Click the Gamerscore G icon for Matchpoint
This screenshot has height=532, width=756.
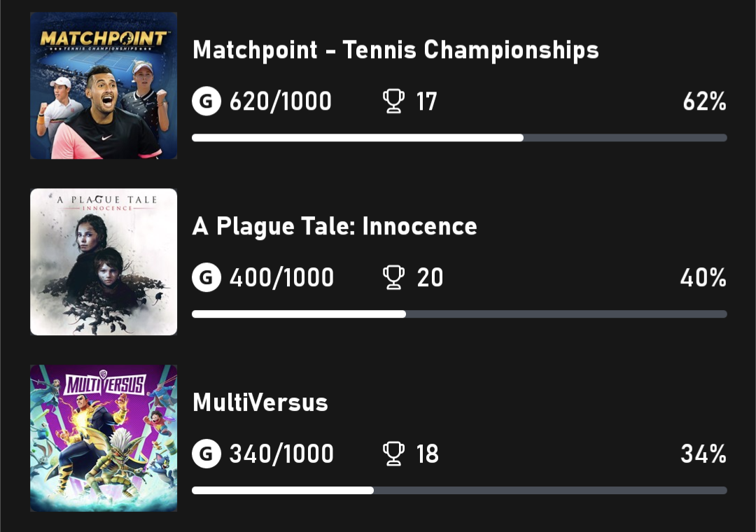click(206, 101)
